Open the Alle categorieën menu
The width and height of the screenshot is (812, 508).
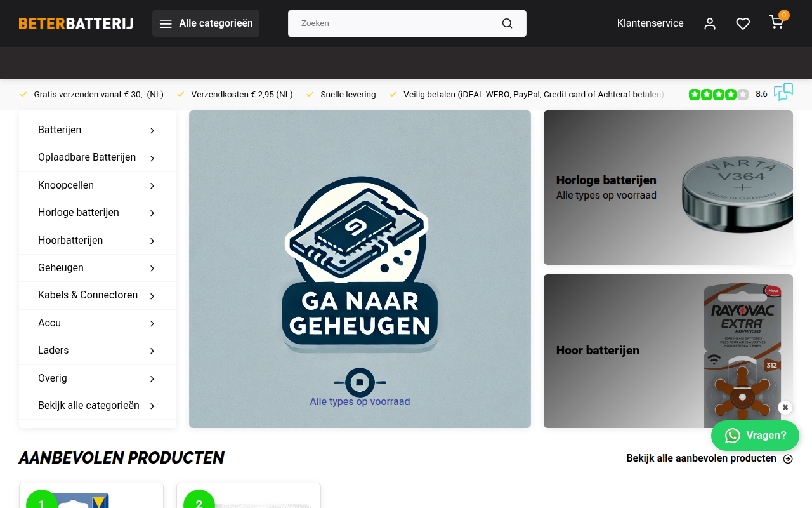click(206, 23)
